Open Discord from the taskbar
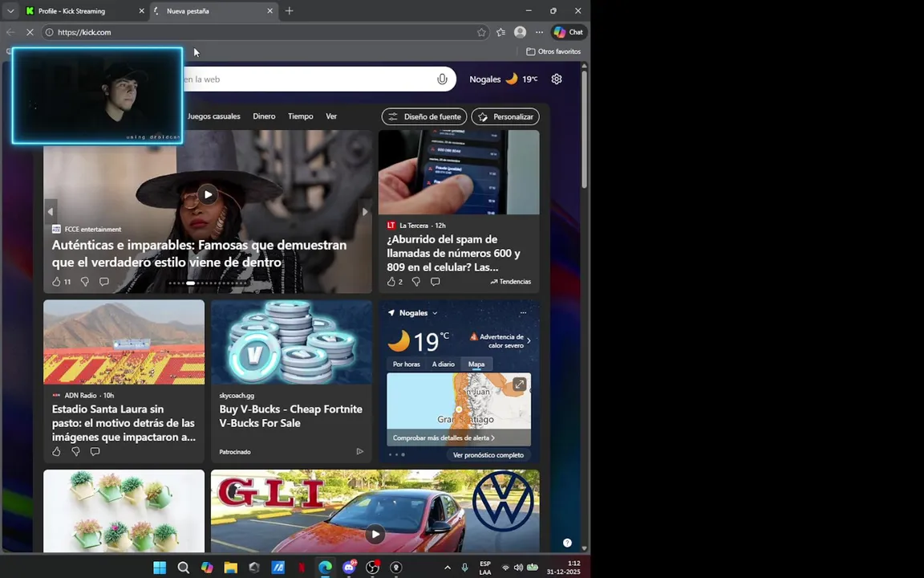The image size is (924, 578). [349, 568]
